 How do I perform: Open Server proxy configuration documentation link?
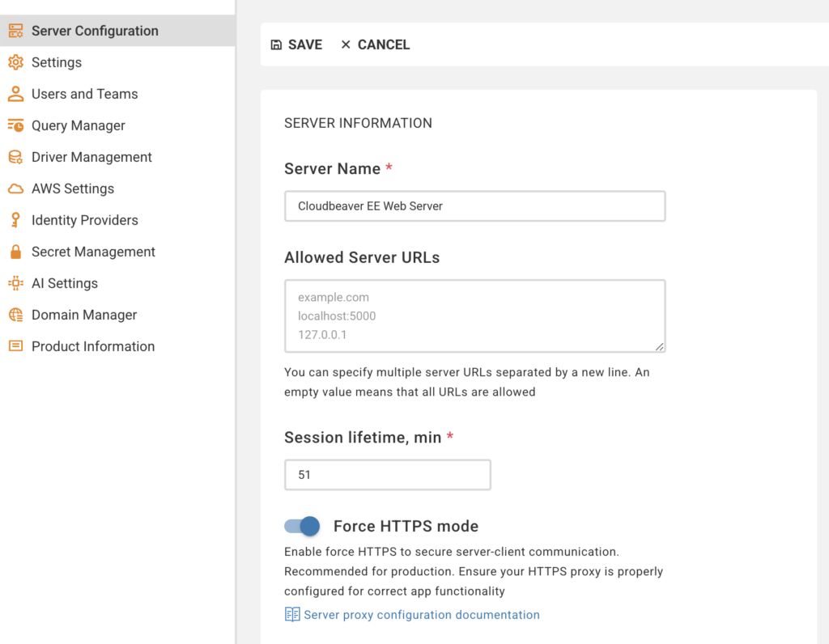point(421,615)
